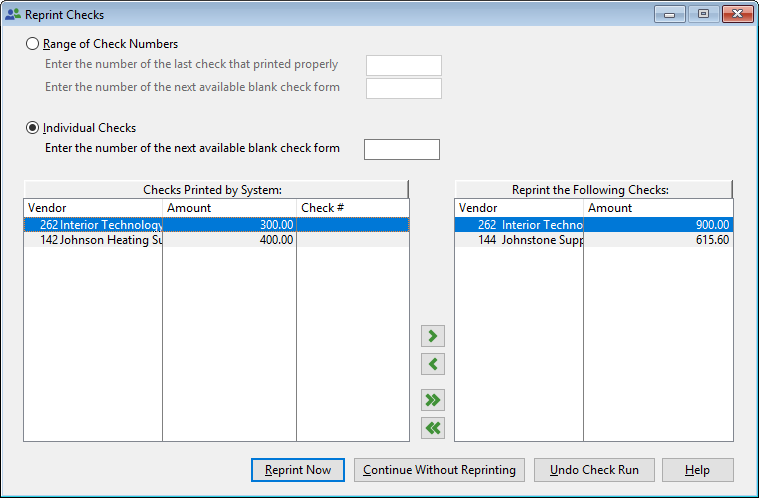
Task: Click the move left single arrow icon
Action: [x=433, y=364]
